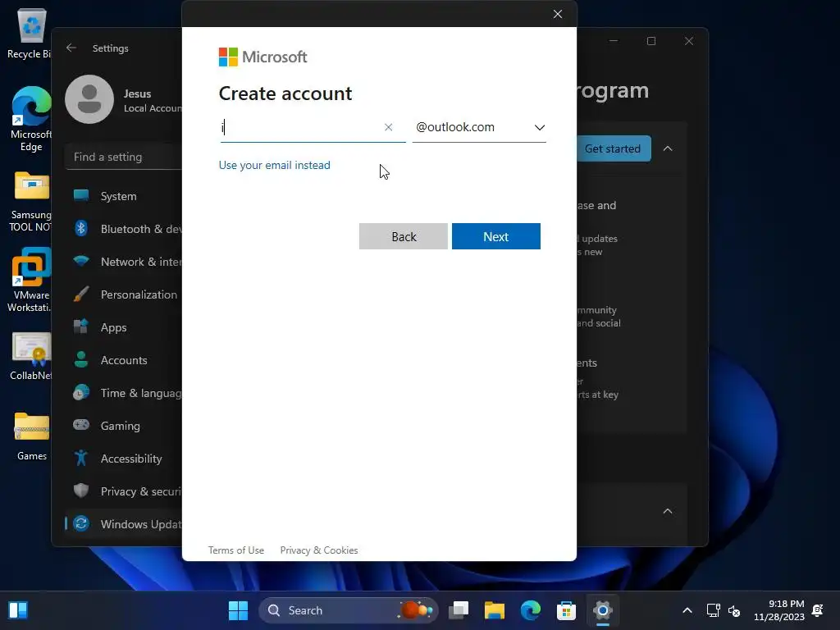Screen dimensions: 840x630
Task: Click the network status tray icon
Action: tap(713, 610)
